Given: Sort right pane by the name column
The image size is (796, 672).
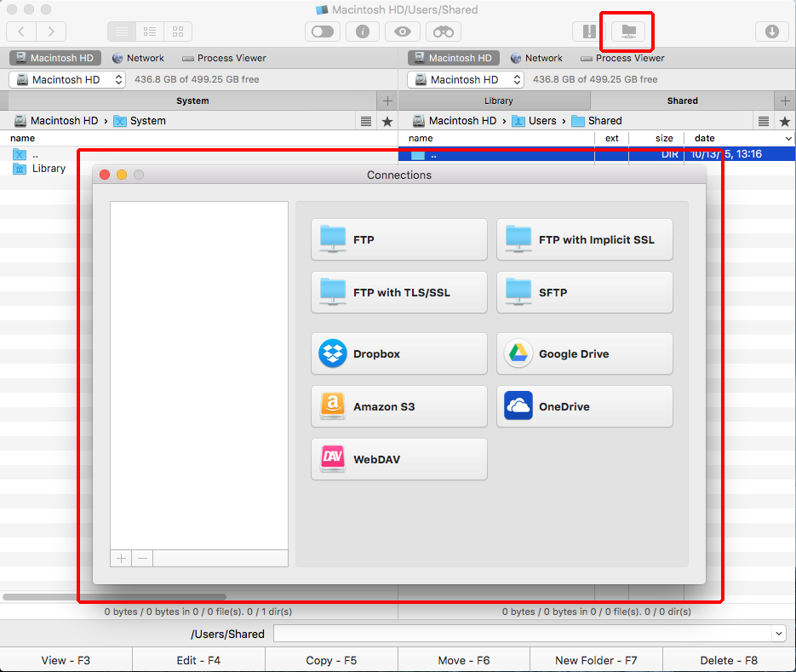Looking at the screenshot, I should coord(496,138).
